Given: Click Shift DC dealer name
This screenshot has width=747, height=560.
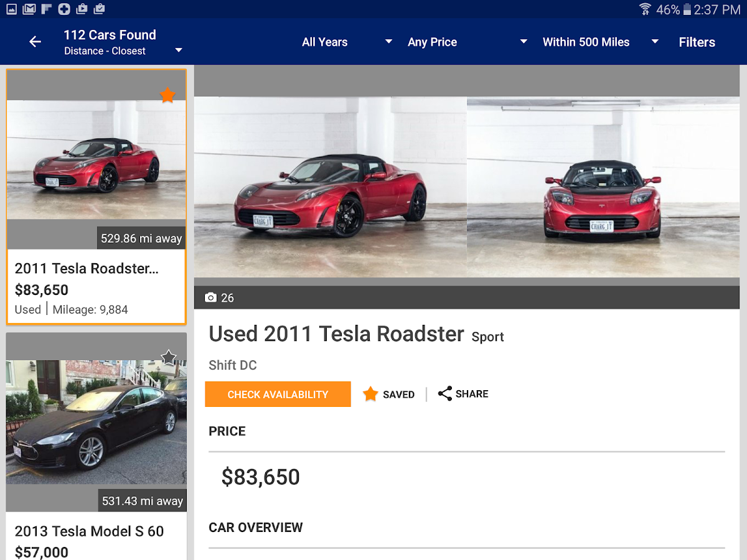Looking at the screenshot, I should pyautogui.click(x=233, y=365).
